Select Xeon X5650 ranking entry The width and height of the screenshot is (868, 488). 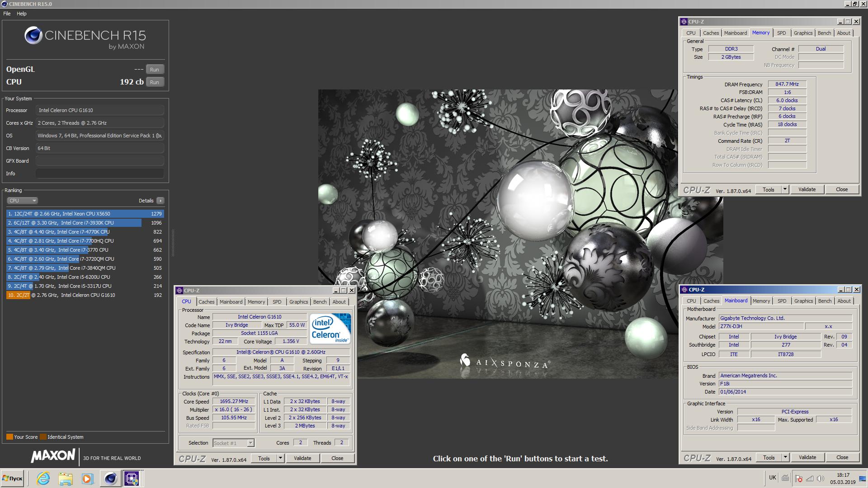pos(85,214)
